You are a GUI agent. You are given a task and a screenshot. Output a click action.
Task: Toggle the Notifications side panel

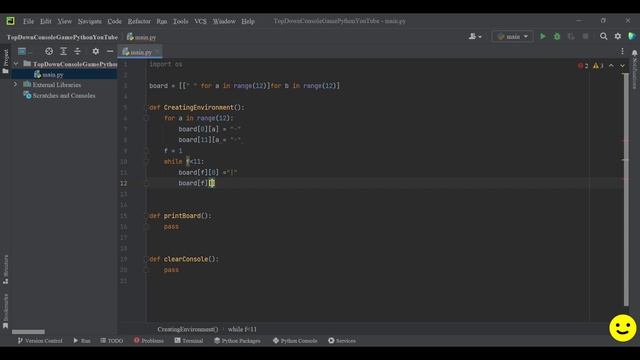tap(635, 69)
